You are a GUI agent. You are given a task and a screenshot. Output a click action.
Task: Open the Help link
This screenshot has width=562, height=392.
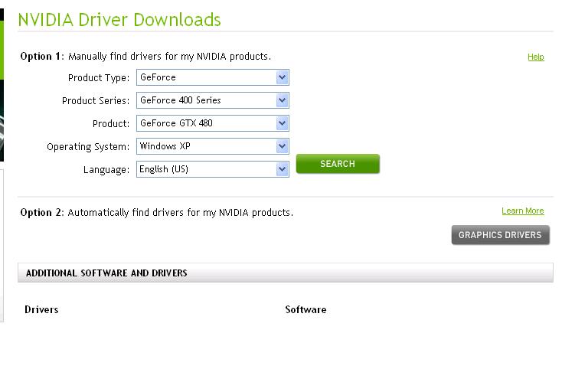[x=536, y=57]
